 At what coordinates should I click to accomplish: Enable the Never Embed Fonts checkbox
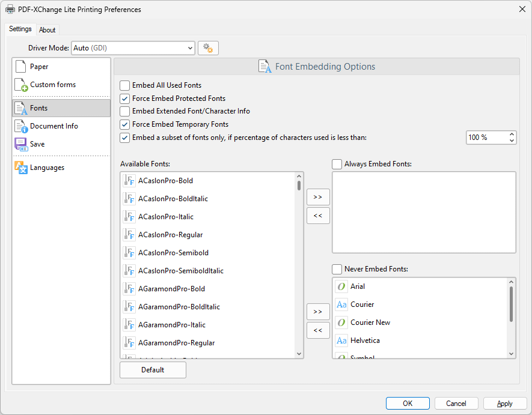[337, 269]
